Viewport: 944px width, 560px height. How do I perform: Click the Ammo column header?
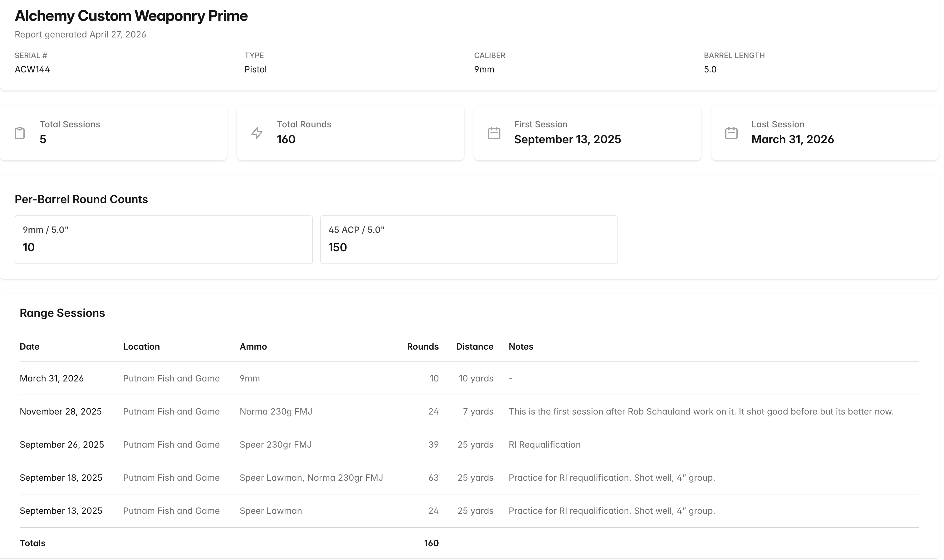[x=253, y=346]
